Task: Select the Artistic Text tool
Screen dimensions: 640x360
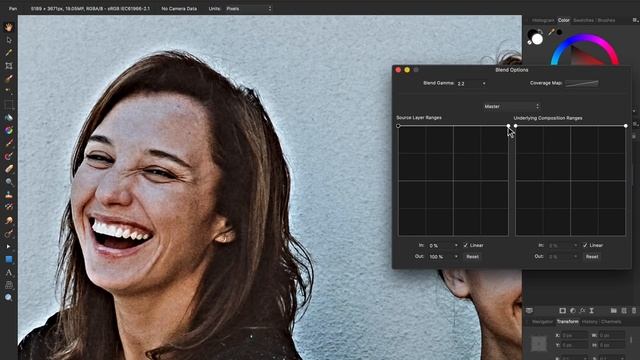Action: click(x=9, y=272)
